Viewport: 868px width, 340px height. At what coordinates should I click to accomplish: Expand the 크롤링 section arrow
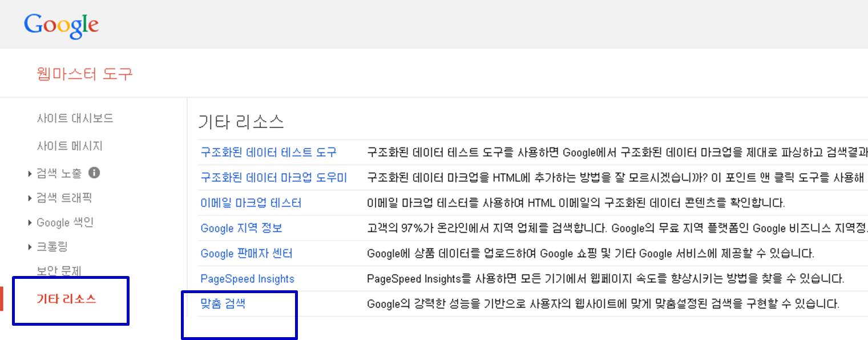(x=30, y=247)
